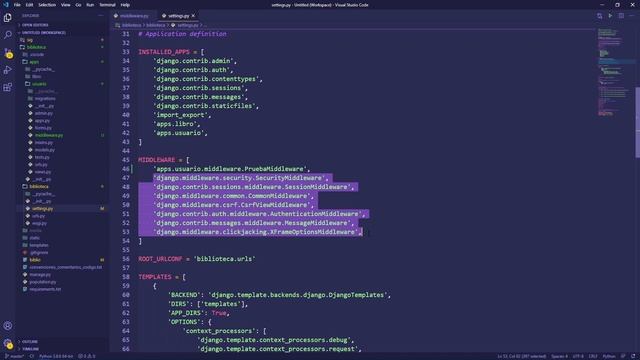Click CRLF end-of-line setting

pyautogui.click(x=593, y=356)
